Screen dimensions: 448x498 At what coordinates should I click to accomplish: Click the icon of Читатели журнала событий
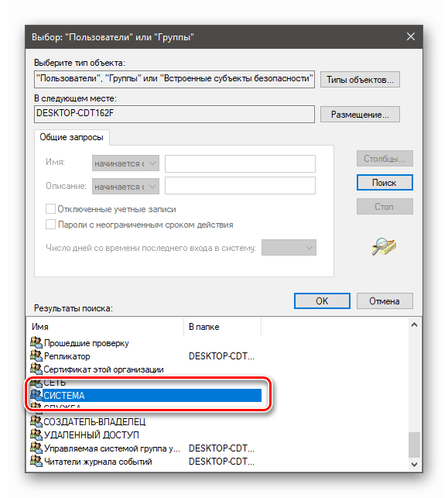36,461
